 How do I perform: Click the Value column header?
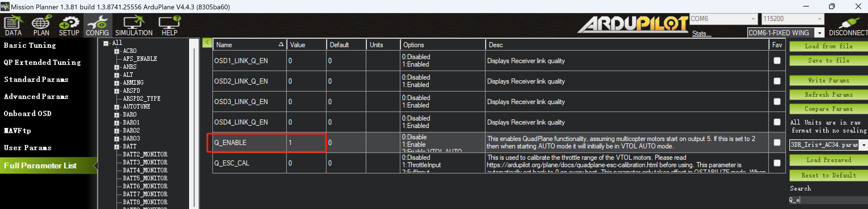coord(306,45)
